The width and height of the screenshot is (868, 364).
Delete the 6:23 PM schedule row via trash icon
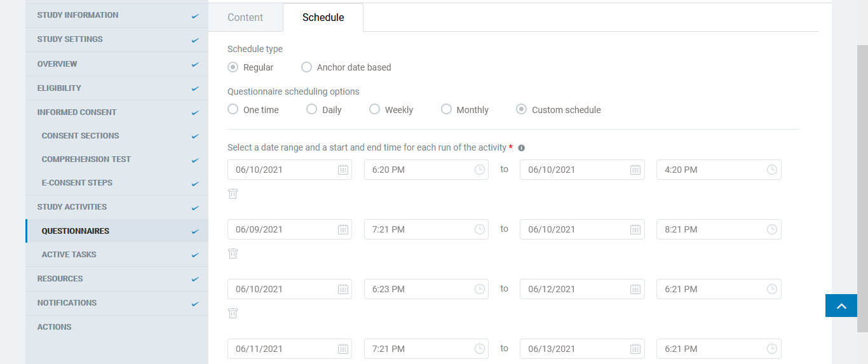click(233, 313)
